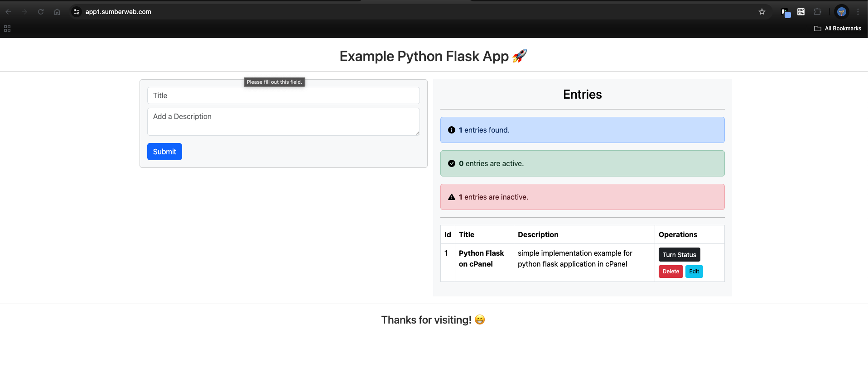Open the apps grid in bookmarks bar
Screen dimensions: 868x391
click(x=7, y=29)
